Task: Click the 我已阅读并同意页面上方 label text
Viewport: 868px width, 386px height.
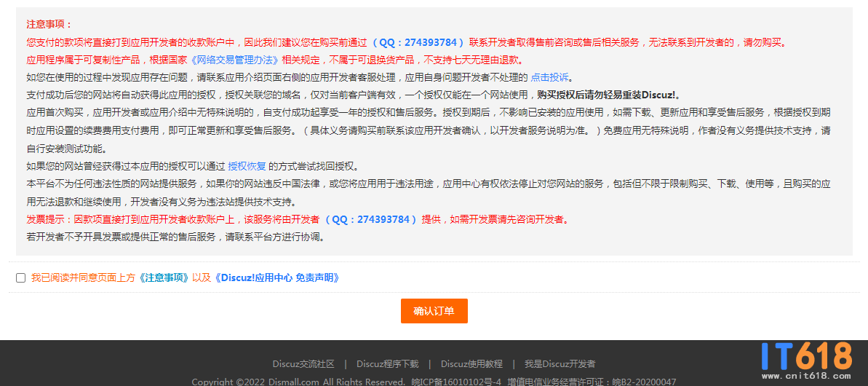Action: coord(84,277)
